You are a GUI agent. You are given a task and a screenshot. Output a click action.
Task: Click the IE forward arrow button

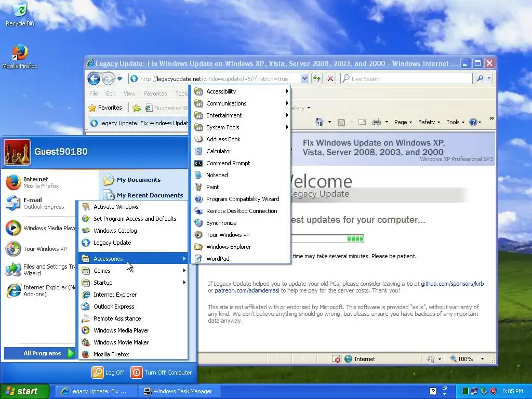[108, 79]
